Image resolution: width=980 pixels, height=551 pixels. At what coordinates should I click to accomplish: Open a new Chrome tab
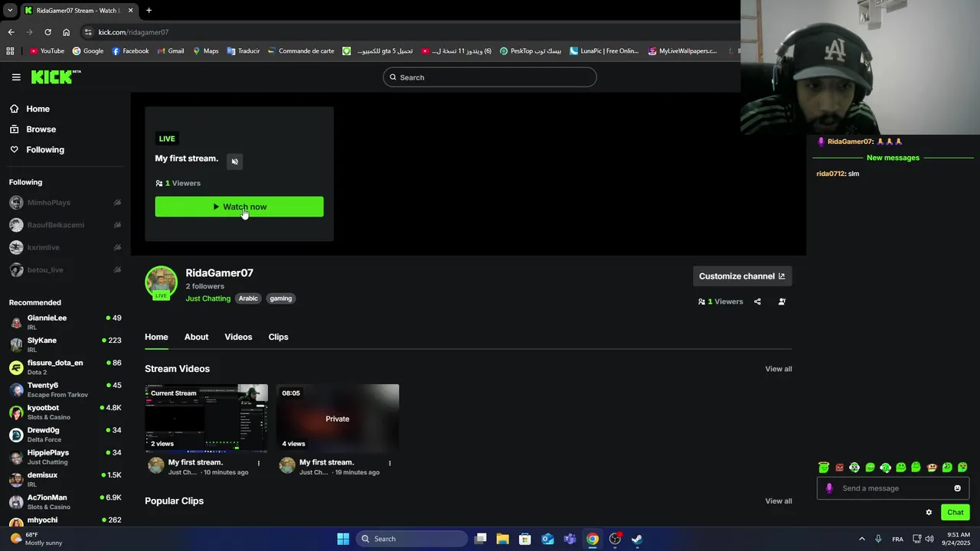click(149, 10)
